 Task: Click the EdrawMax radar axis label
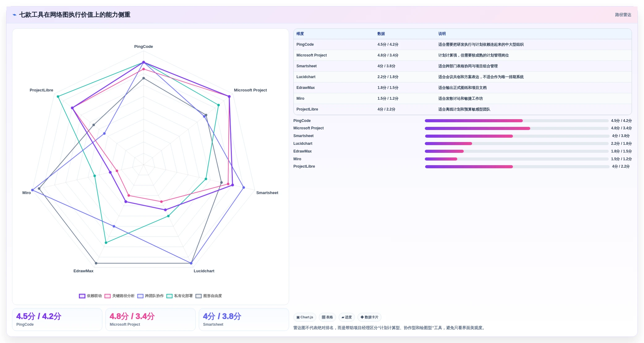point(83,271)
